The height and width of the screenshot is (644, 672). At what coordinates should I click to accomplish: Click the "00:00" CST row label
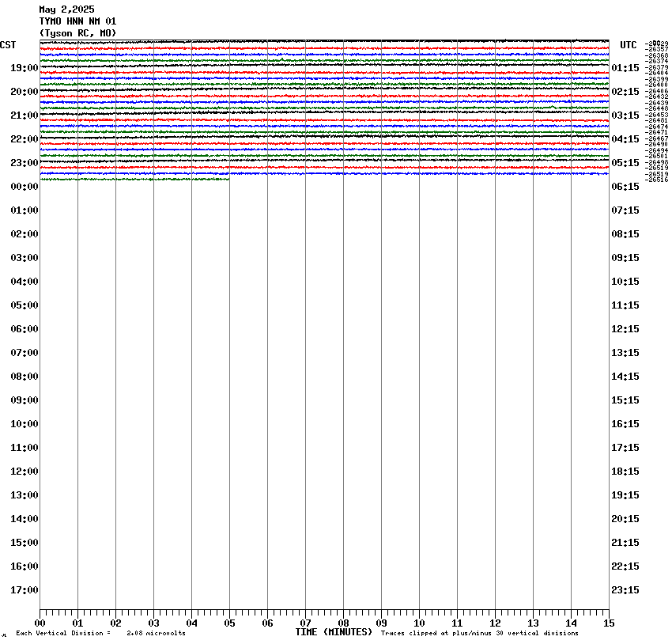25,187
